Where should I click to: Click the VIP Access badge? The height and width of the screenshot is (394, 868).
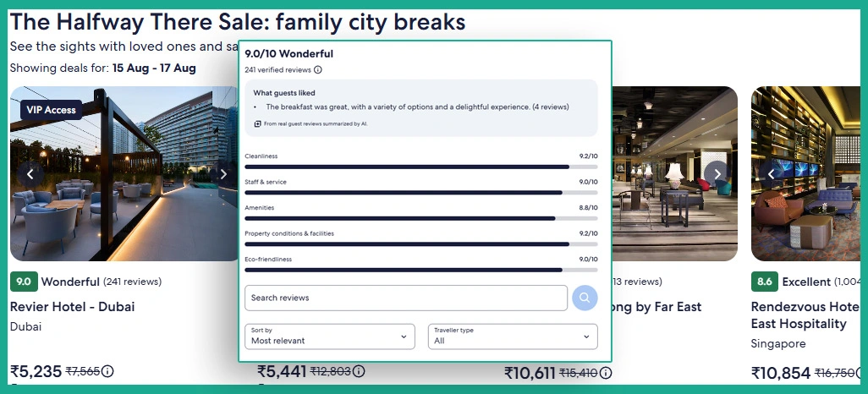51,110
